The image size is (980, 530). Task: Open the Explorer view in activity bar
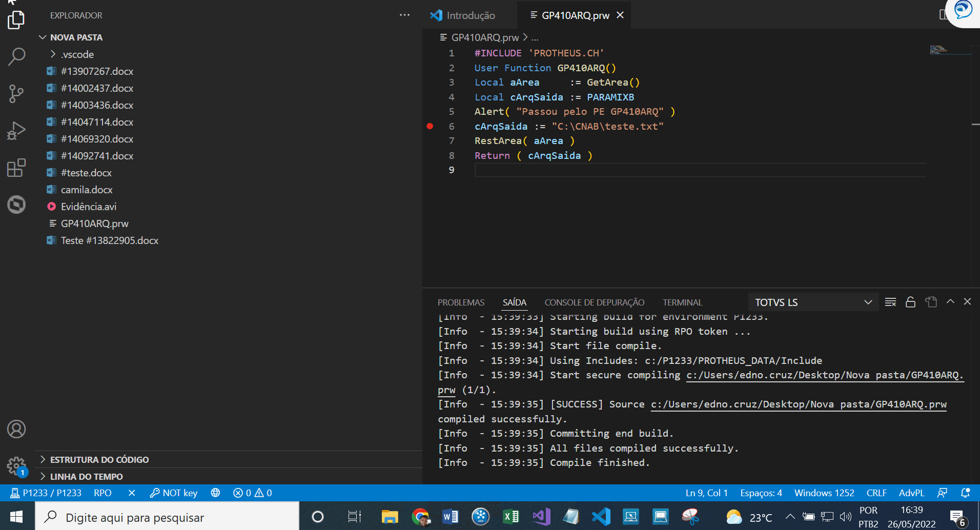point(16,20)
